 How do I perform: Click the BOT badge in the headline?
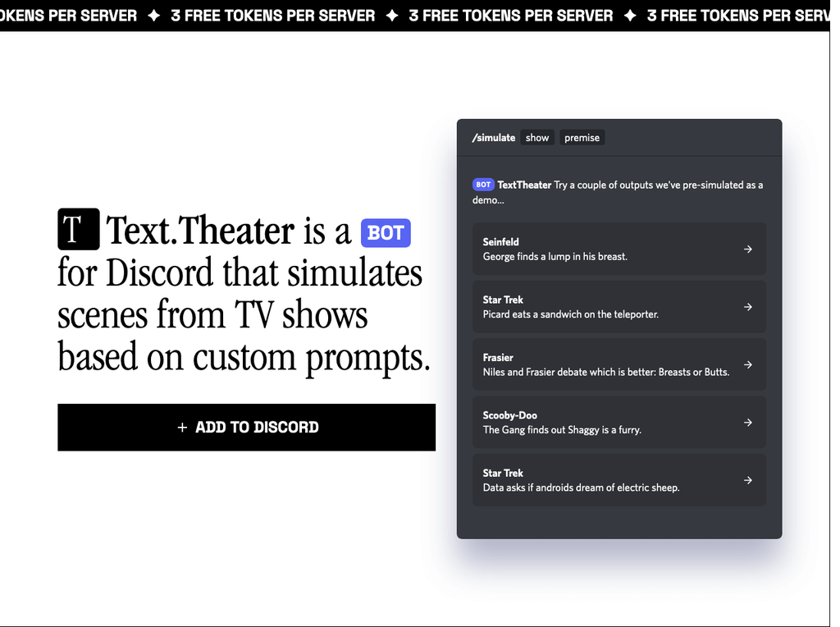pos(386,233)
